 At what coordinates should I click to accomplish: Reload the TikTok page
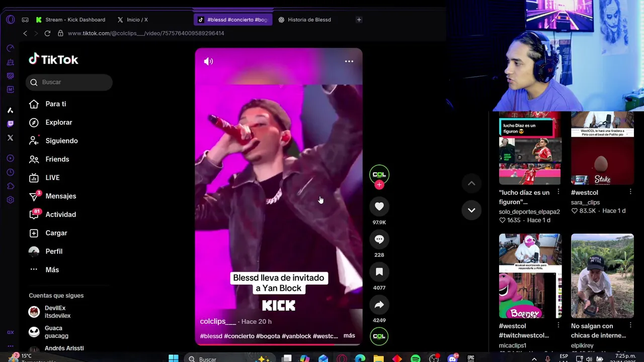47,33
